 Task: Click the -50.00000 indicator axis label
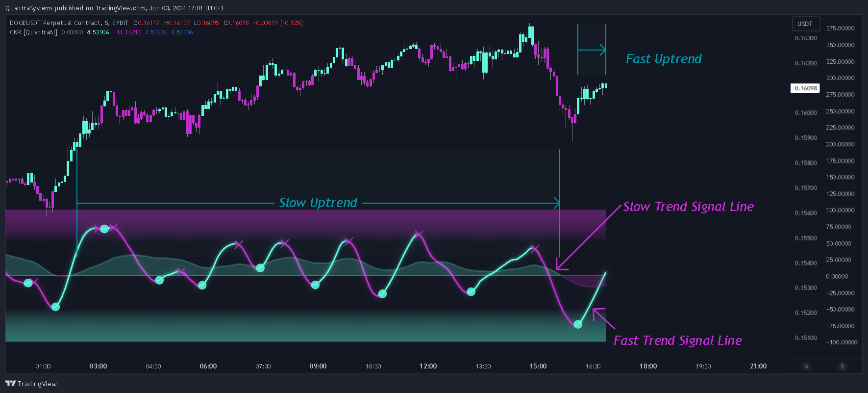(x=840, y=310)
